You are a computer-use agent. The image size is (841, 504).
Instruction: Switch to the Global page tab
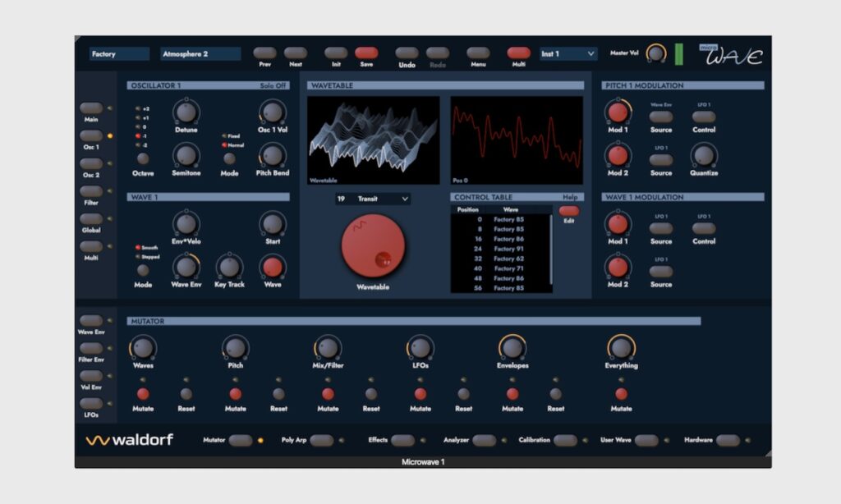click(91, 218)
